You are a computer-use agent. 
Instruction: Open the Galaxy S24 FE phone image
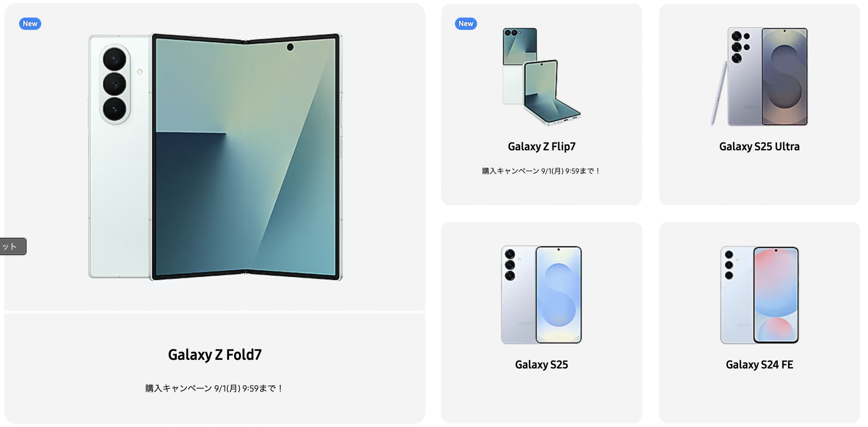point(759,295)
